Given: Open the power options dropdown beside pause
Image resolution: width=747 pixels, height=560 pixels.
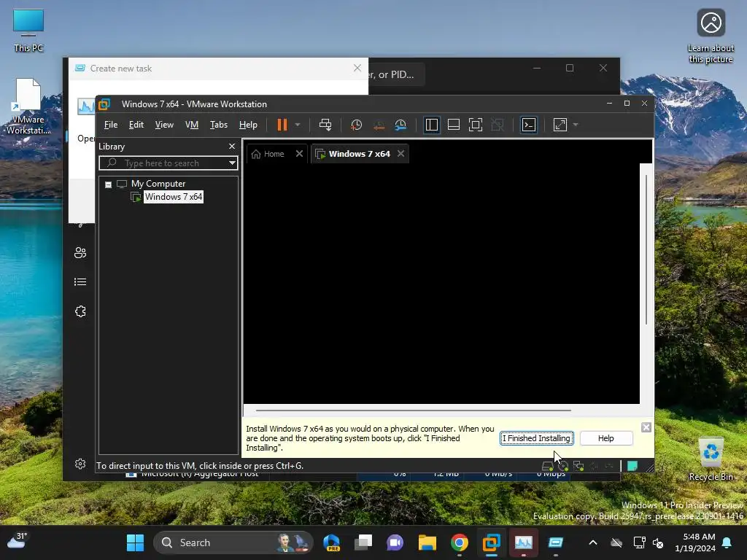Looking at the screenshot, I should click(298, 125).
